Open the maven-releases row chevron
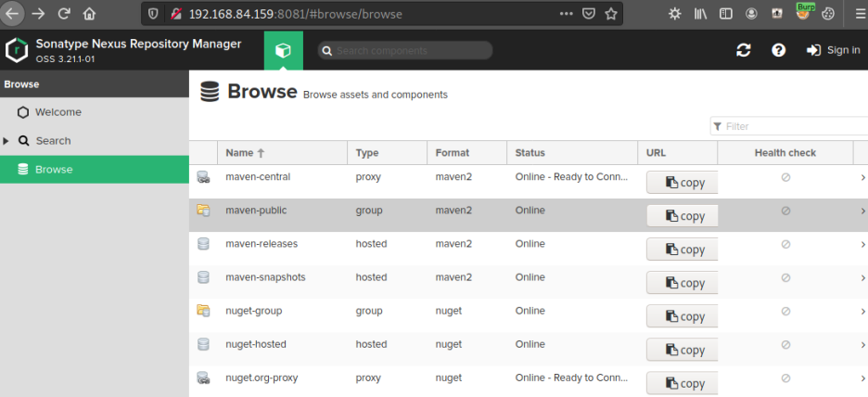 862,244
